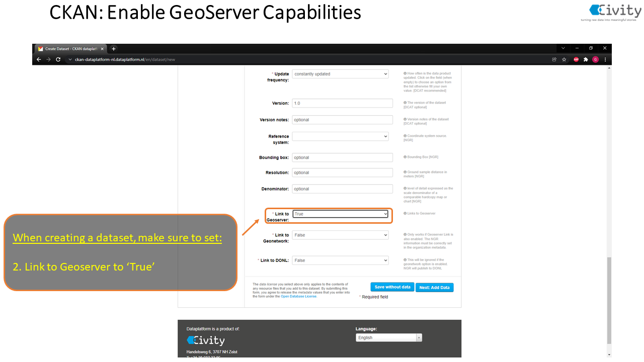Click the Civity logo in footer
The width and height of the screenshot is (644, 362).
click(205, 340)
